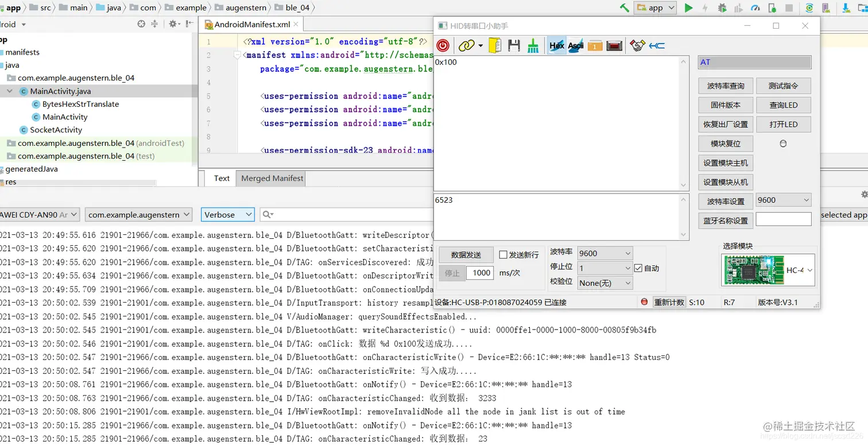
Task: Open the Verbose log level dropdown
Action: (x=228, y=215)
